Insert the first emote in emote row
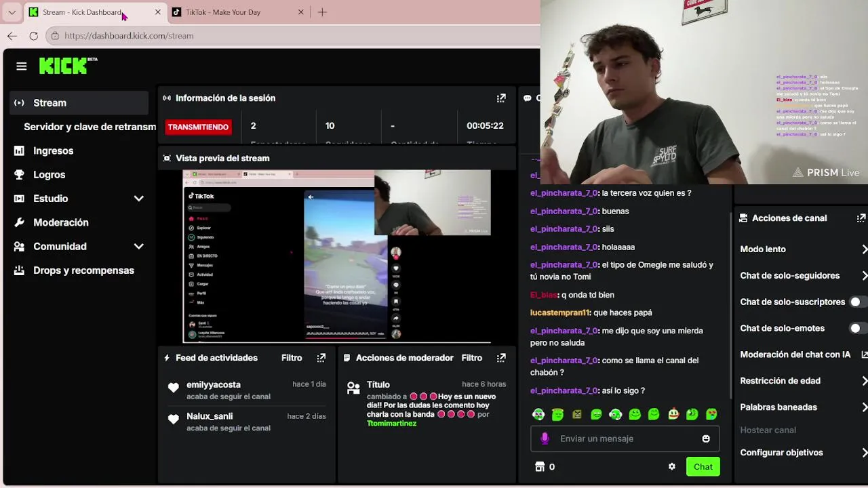Image resolution: width=868 pixels, height=488 pixels. click(538, 414)
